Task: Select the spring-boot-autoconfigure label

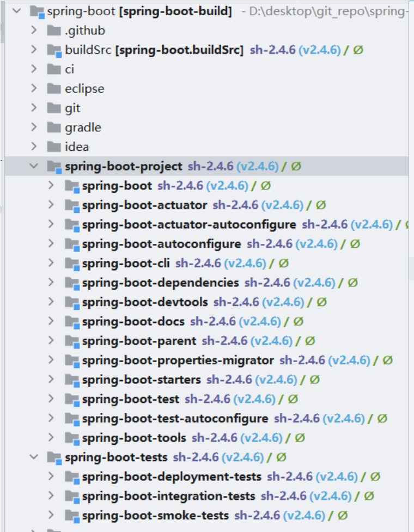Action: [x=162, y=244]
